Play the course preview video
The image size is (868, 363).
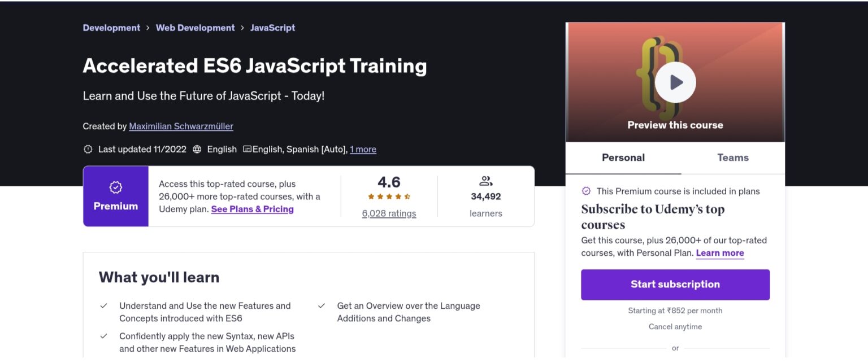[675, 82]
